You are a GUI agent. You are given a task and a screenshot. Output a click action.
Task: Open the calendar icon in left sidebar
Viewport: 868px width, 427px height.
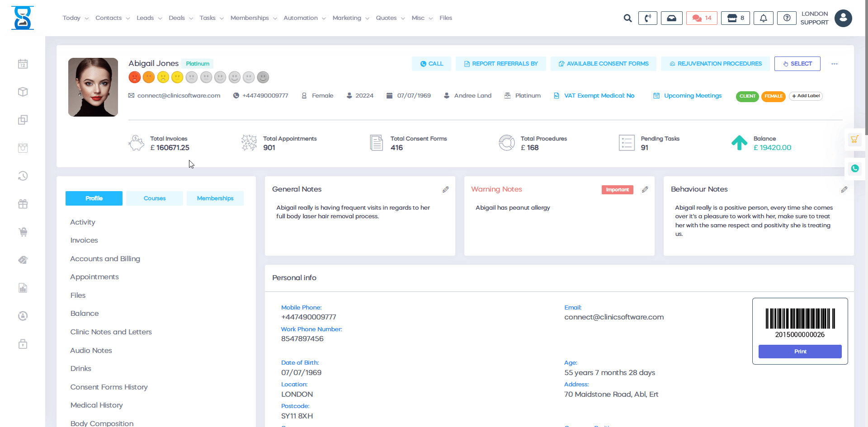23,64
